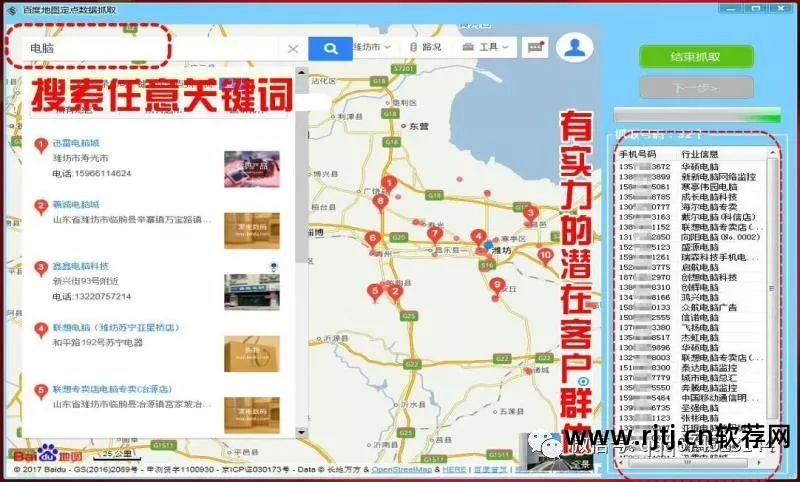Click the results list scroll-down arrow
This screenshot has height=482, width=800.
(x=302, y=433)
